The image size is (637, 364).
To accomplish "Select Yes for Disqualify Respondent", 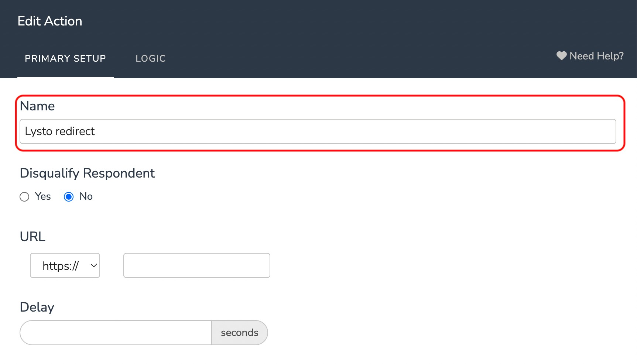I will coord(24,197).
